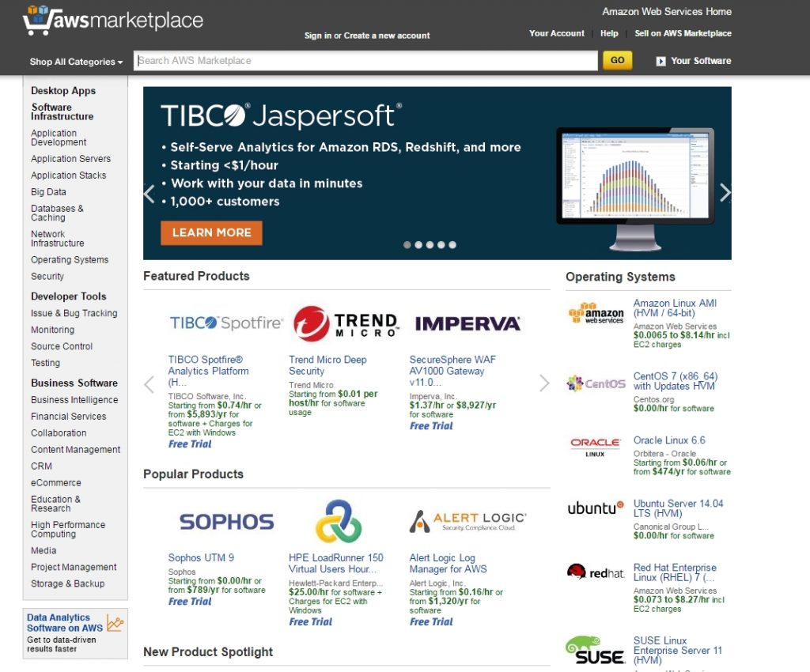Click the Sophos logo

point(215,522)
